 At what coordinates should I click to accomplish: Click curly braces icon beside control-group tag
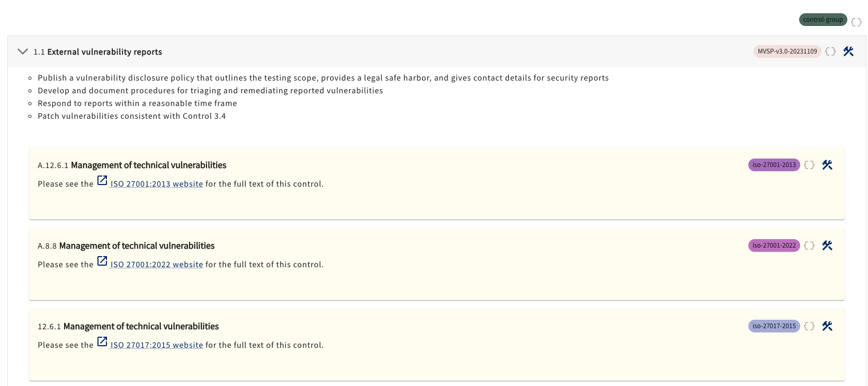[856, 22]
